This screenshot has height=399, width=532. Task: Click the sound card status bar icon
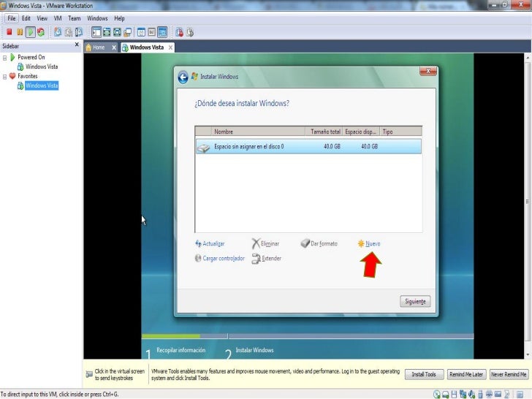(x=471, y=394)
